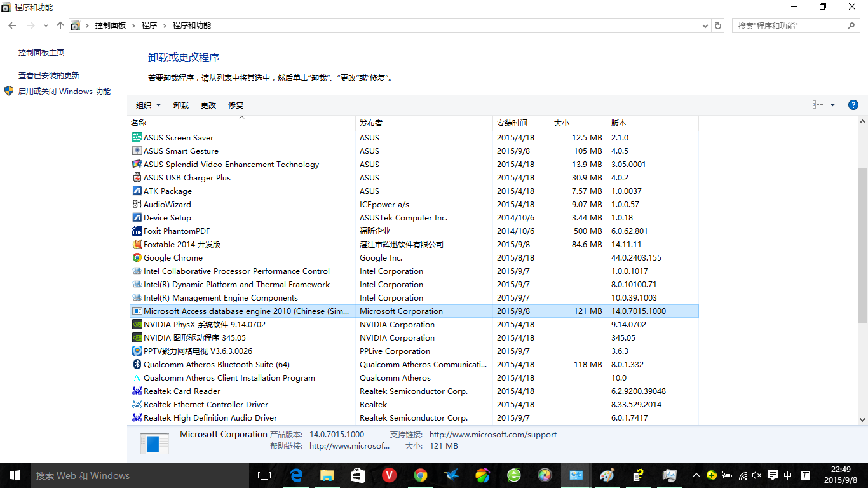Go up one level with the up arrow
The width and height of the screenshot is (868, 488).
(x=60, y=25)
